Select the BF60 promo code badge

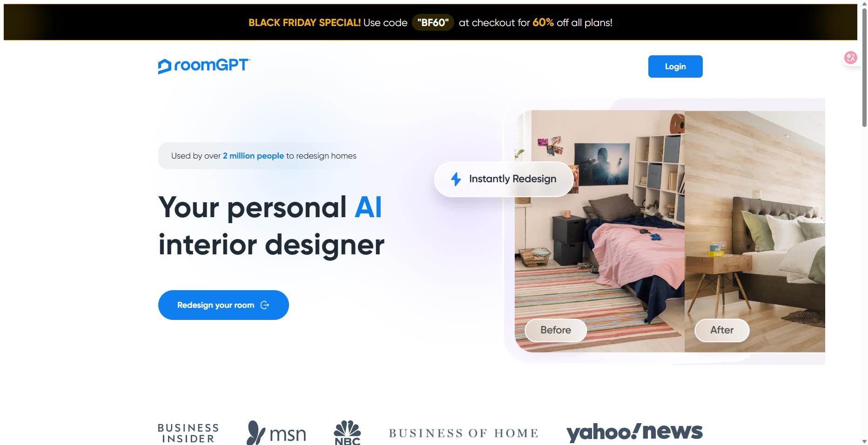pos(433,22)
